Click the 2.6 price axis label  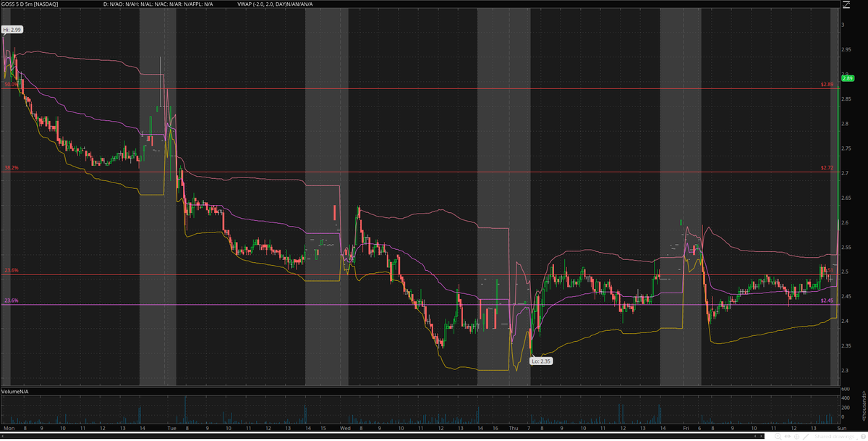click(844, 222)
